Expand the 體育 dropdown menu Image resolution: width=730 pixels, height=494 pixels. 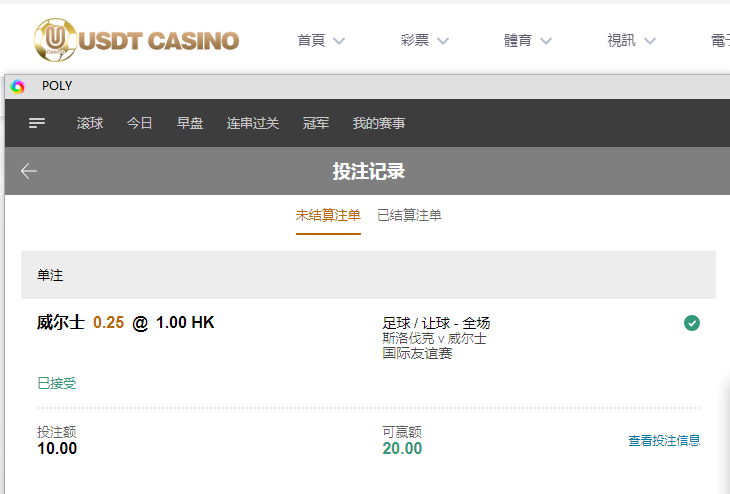[528, 41]
